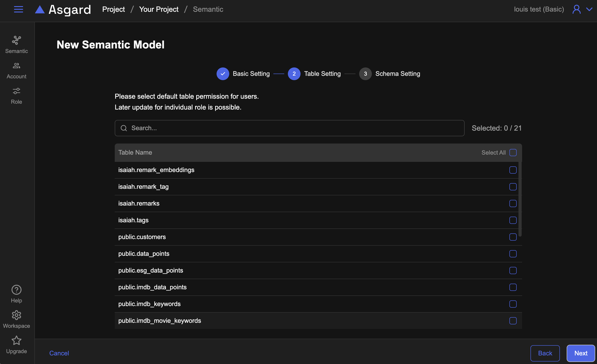Open the Role sidebar icon
597x364 pixels.
click(17, 91)
